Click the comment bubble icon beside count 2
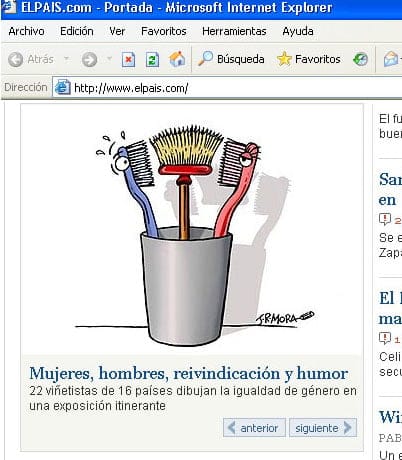 [x=385, y=220]
